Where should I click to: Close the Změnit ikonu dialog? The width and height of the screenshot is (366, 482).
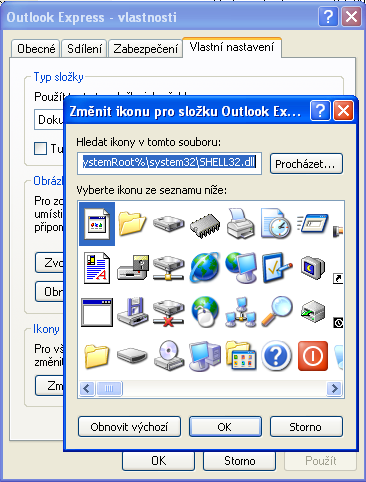[343, 110]
